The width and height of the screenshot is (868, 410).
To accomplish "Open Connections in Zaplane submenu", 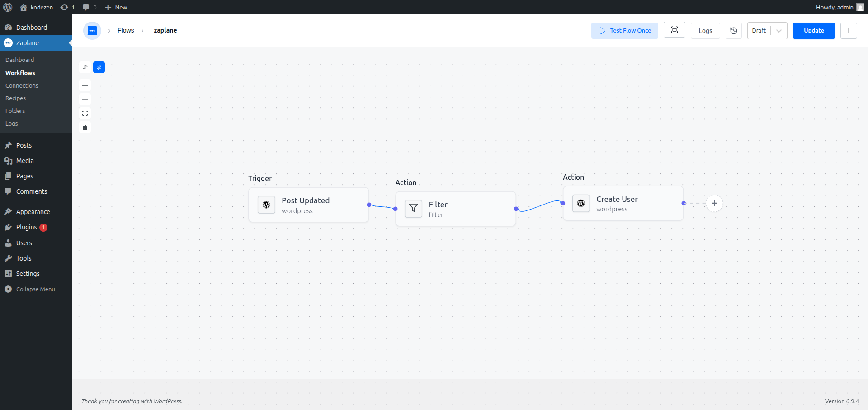I will pos(22,85).
